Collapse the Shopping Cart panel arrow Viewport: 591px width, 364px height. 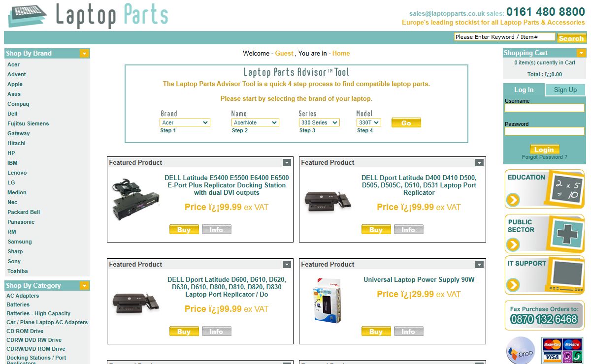click(x=581, y=53)
